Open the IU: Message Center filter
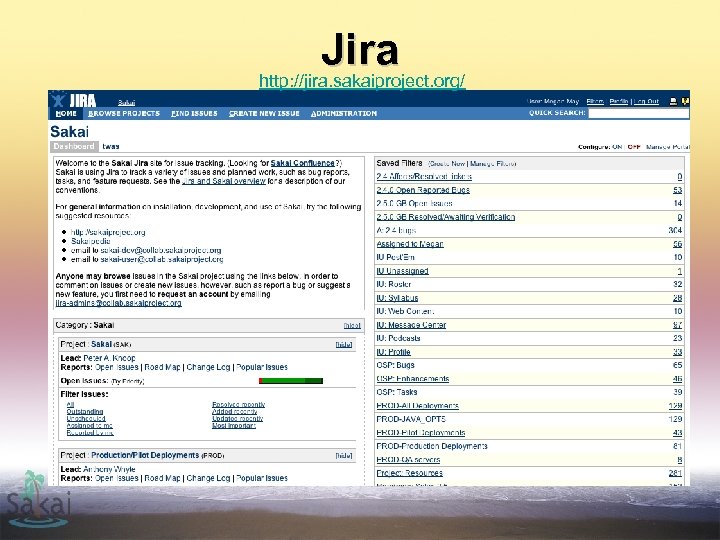 (411, 325)
